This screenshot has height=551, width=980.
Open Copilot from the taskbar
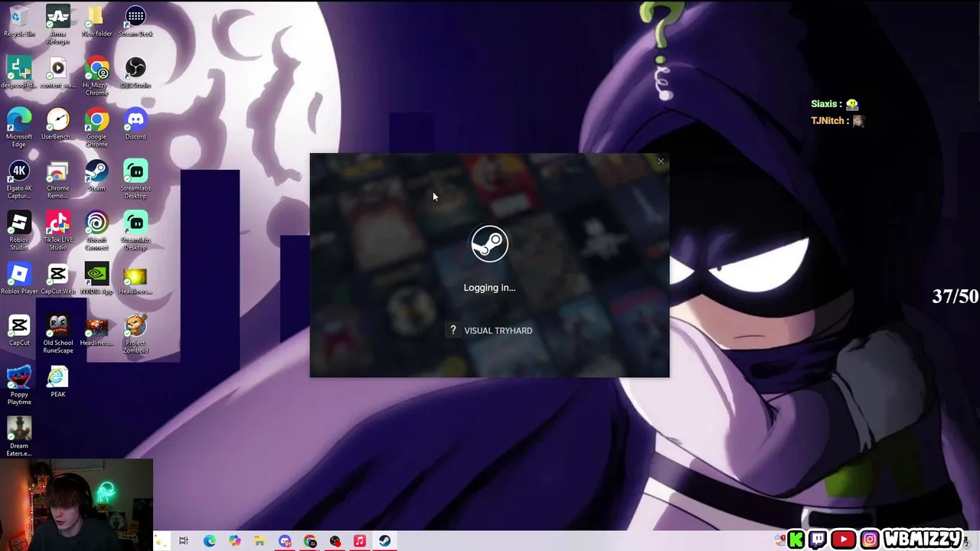pyautogui.click(x=234, y=541)
